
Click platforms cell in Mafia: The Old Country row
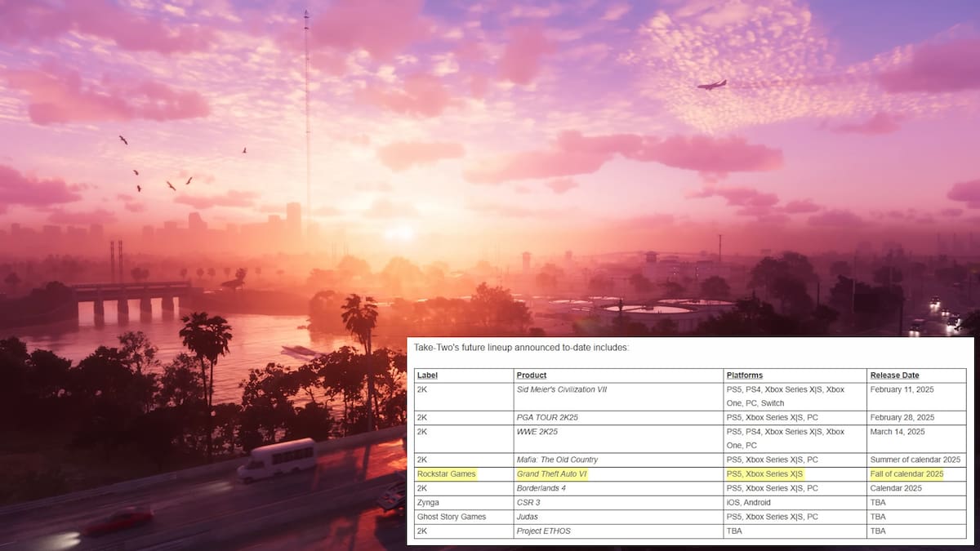tap(772, 460)
